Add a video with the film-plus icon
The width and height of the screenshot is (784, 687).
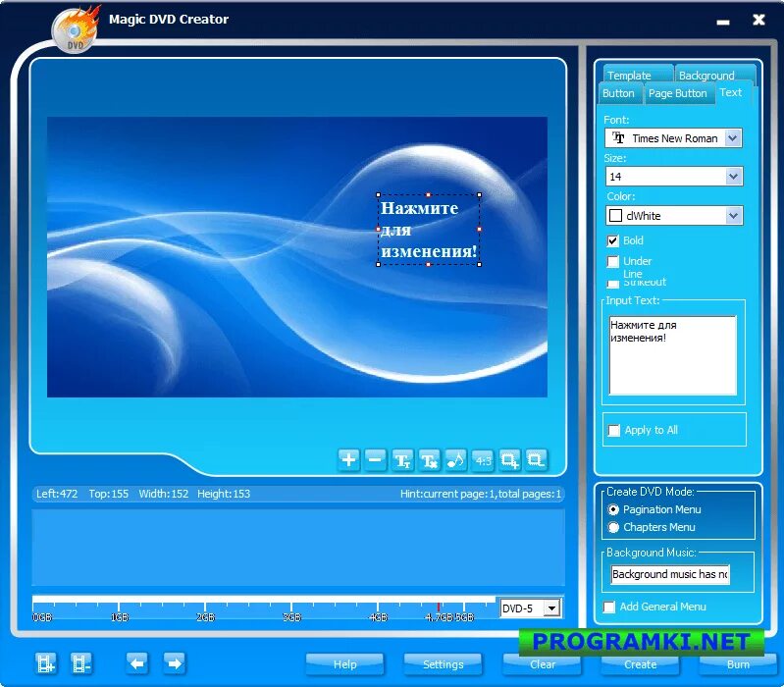click(x=45, y=663)
